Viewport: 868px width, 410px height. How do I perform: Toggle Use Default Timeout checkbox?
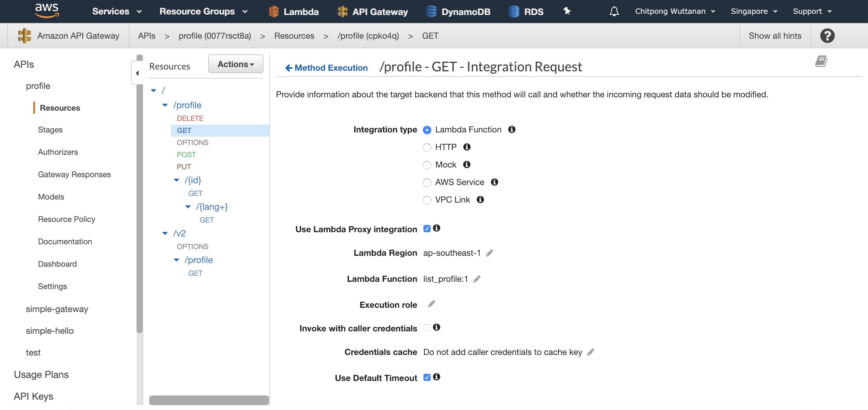pos(427,377)
